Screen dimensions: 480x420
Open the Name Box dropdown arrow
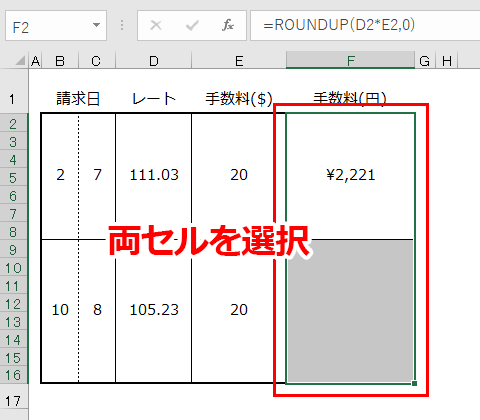96,25
